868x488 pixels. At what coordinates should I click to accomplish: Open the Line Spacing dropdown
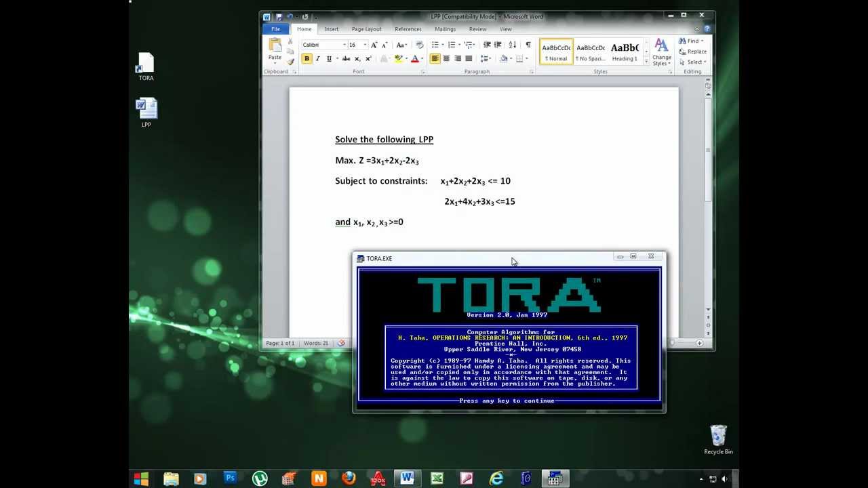point(486,59)
